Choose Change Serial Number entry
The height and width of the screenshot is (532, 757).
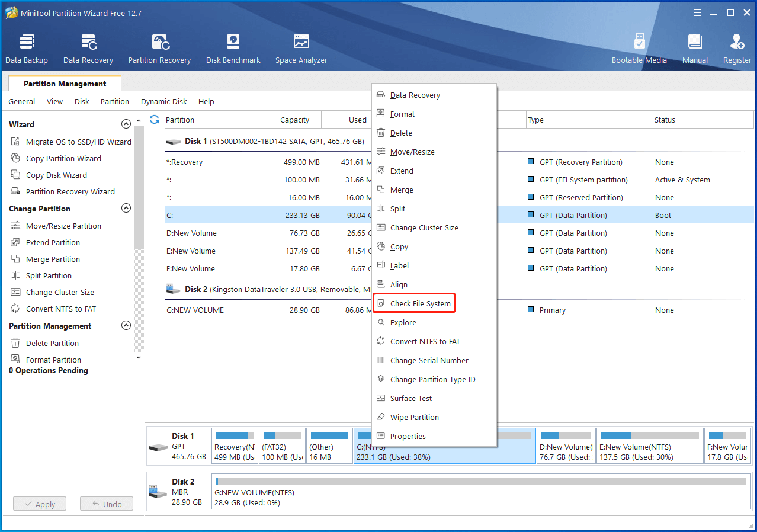pos(434,360)
